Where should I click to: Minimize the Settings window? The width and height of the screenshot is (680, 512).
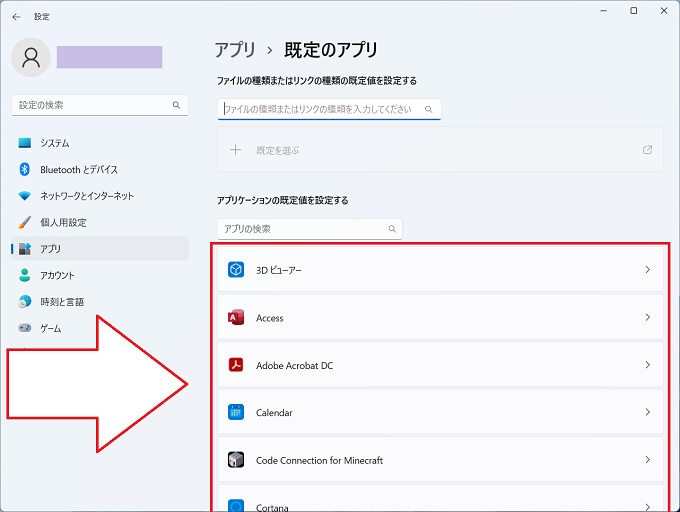tap(603, 10)
